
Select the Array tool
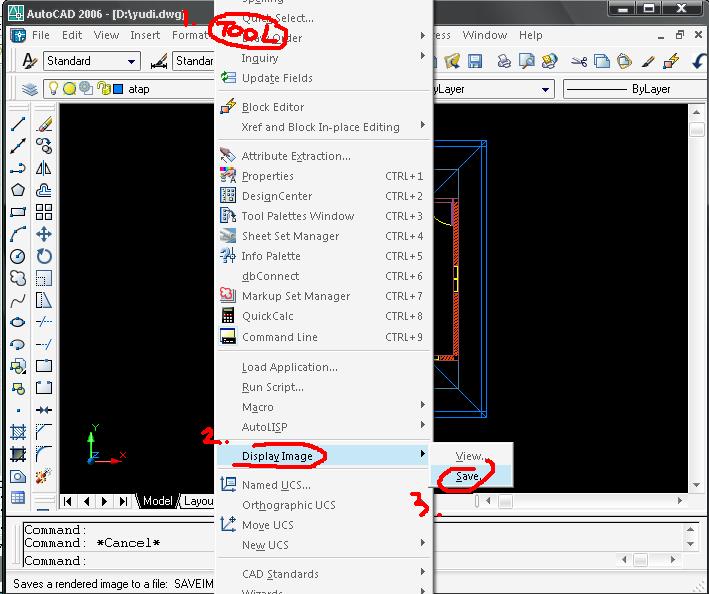pos(44,212)
